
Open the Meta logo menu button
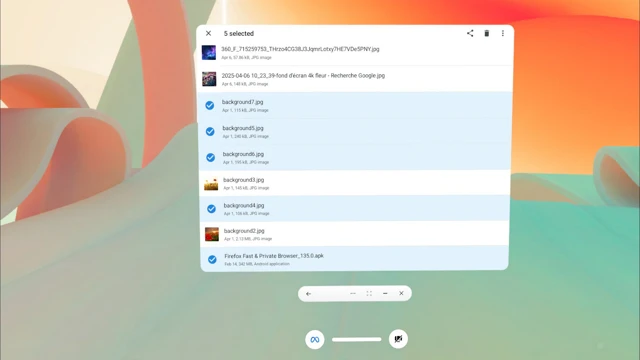[315, 339]
